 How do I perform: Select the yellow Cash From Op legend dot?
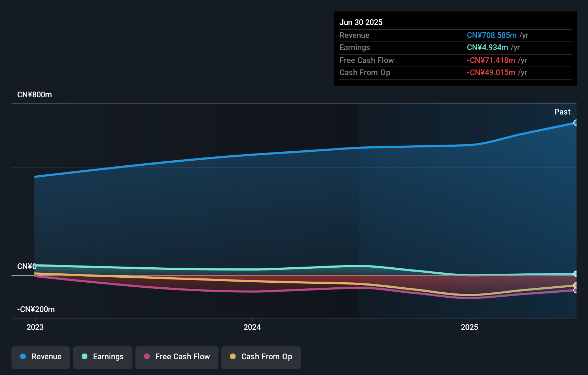pos(233,356)
